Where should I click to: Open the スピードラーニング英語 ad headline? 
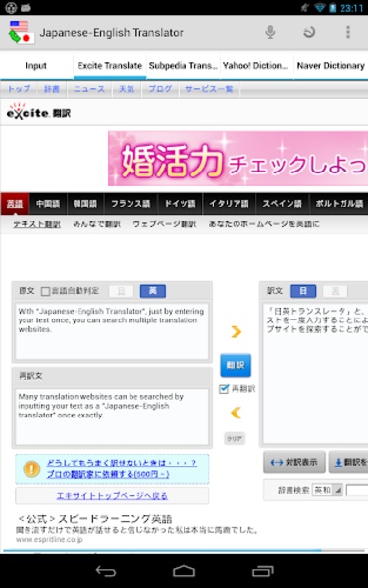94,519
